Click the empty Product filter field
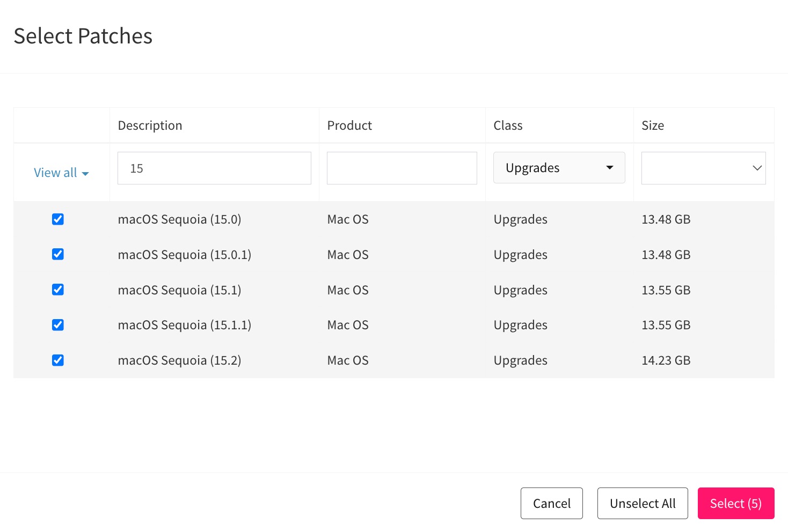The height and width of the screenshot is (532, 788). click(402, 168)
